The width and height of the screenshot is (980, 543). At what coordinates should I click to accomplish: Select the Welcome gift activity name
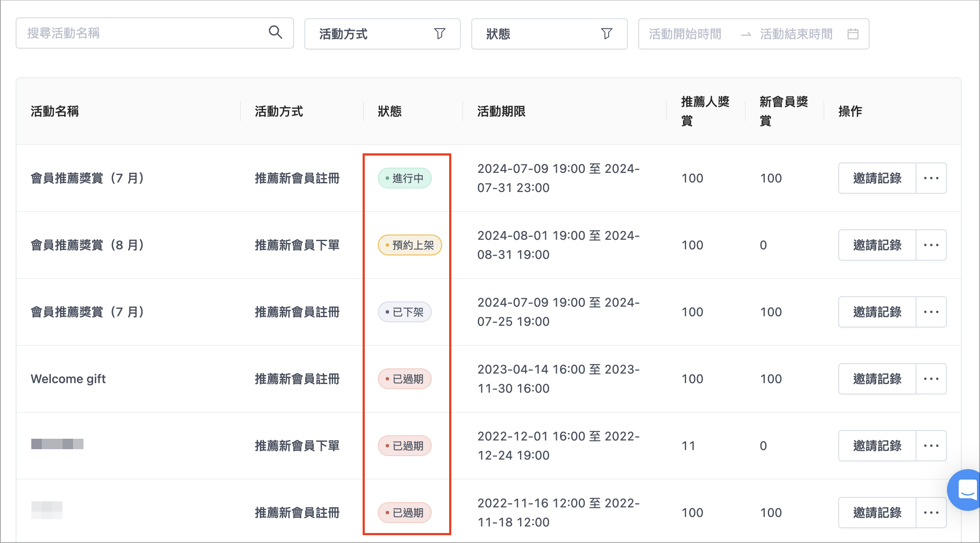[68, 379]
